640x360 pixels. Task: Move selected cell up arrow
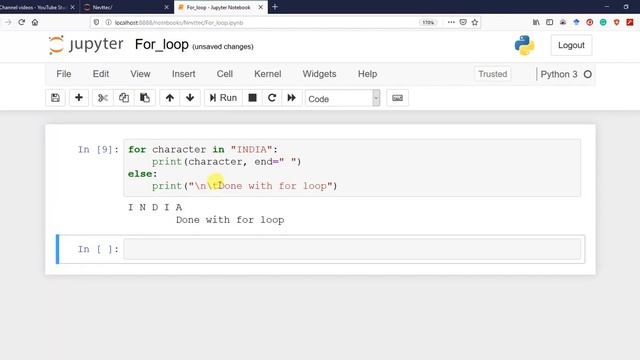pos(170,98)
